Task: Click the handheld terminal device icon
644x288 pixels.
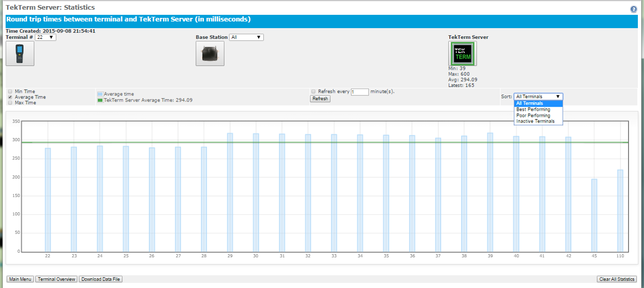Action: (20, 53)
